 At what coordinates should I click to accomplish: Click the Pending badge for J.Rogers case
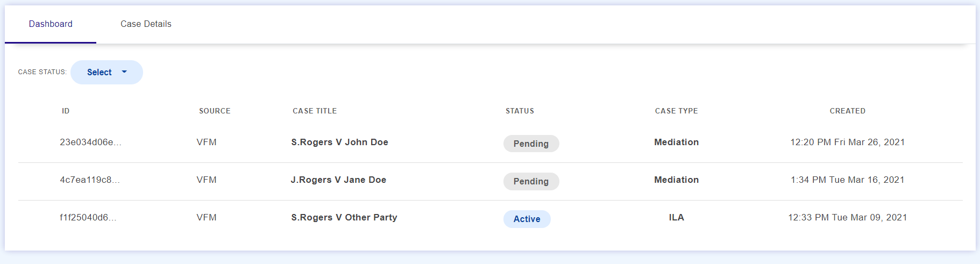click(531, 181)
